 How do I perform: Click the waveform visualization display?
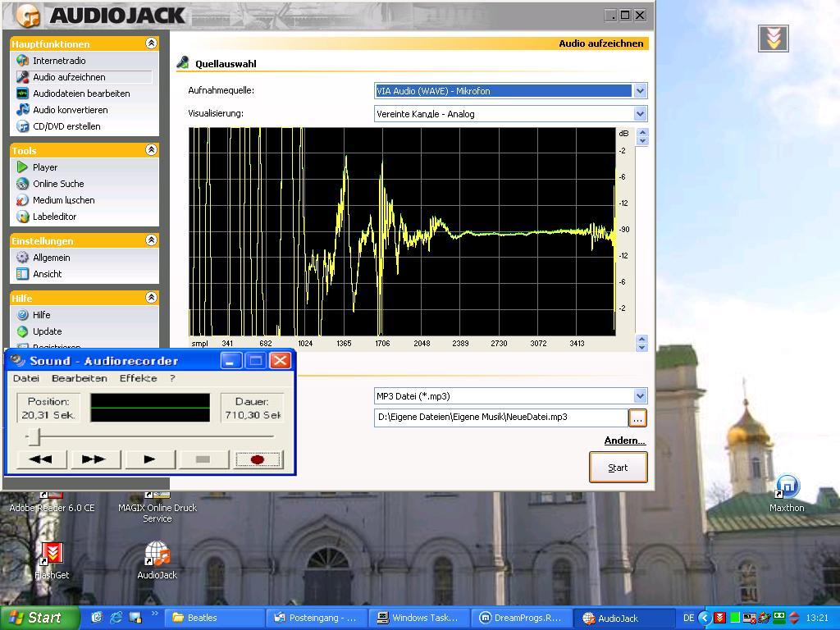point(402,231)
